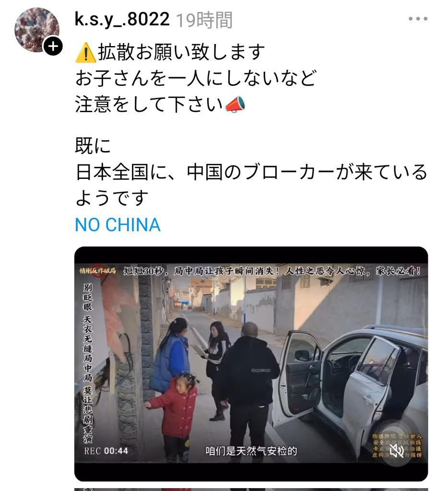Click the yellow warning sign emoji
448x491 pixels.
pyautogui.click(x=85, y=53)
